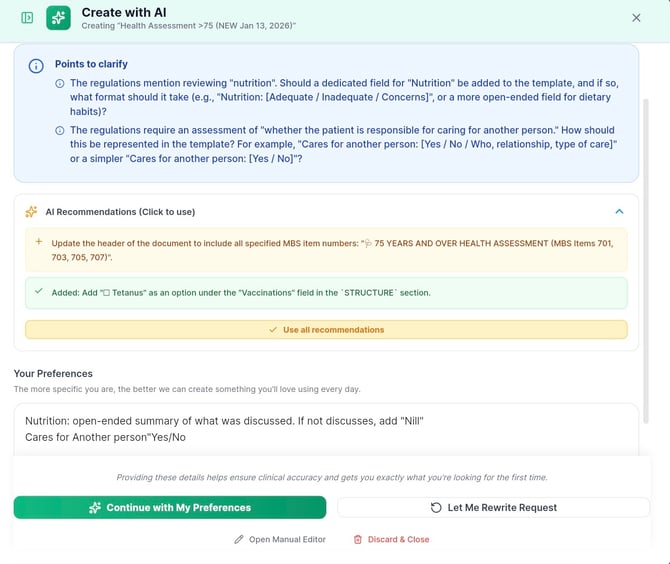Image resolution: width=670 pixels, height=564 pixels.
Task: Click the Points to clarify info icon
Action: (x=36, y=66)
